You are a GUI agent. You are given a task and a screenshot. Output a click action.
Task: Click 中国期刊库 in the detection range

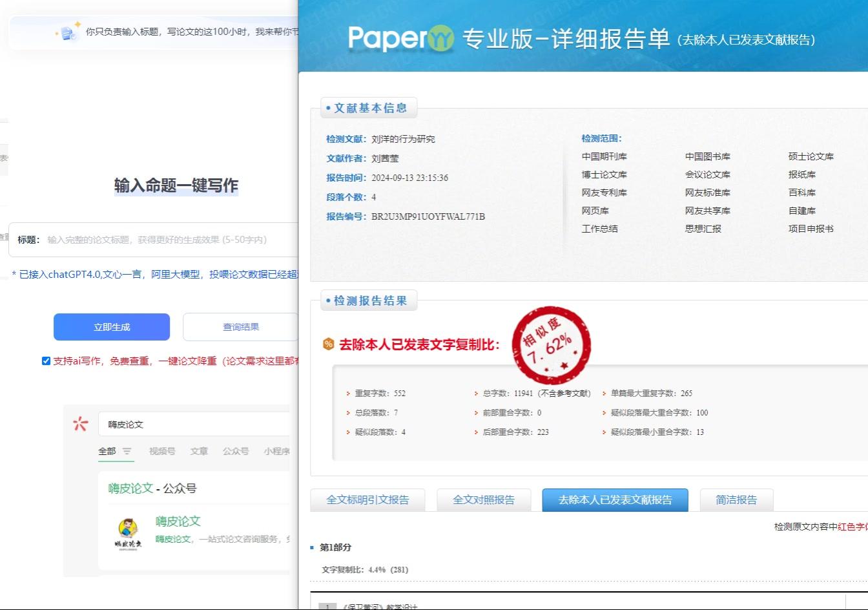[604, 156]
